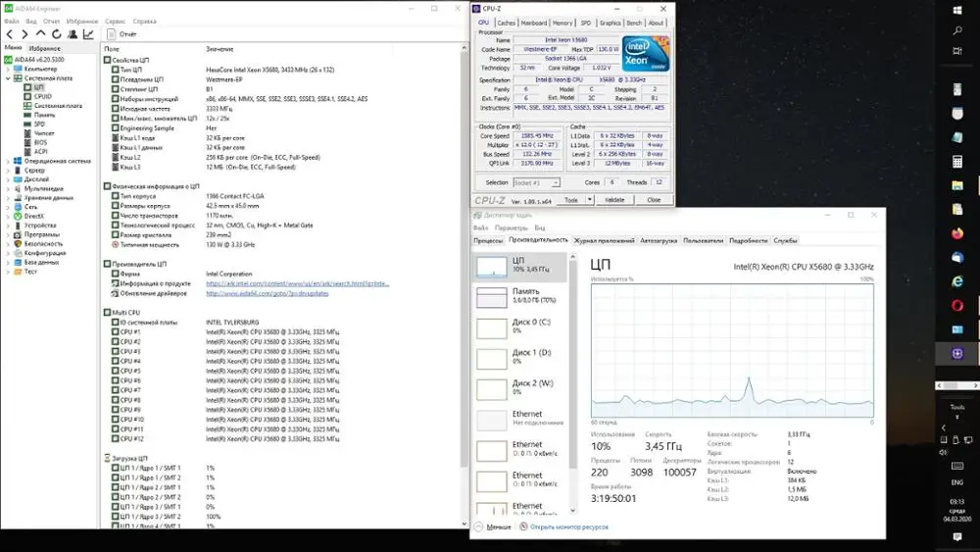Image resolution: width=980 pixels, height=552 pixels.
Task: Select Диск 1 (D:) performance item
Action: click(x=520, y=357)
